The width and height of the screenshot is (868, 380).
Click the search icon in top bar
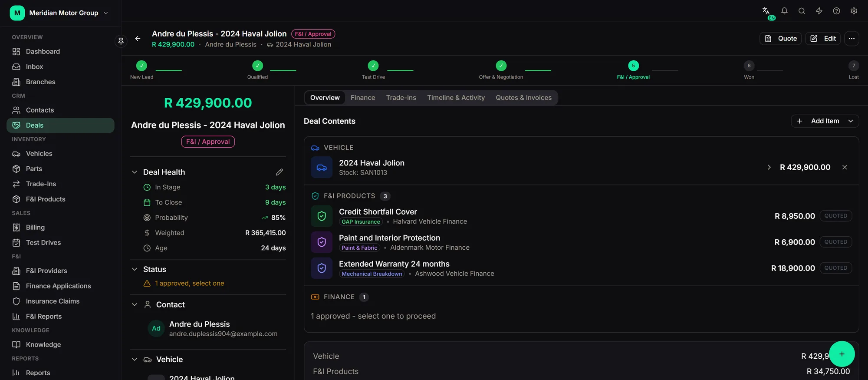(802, 11)
